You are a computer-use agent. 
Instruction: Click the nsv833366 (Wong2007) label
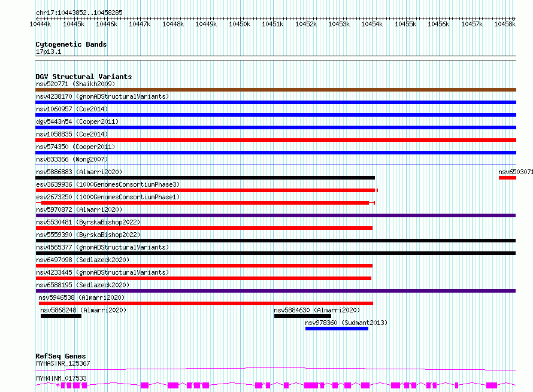[72, 159]
